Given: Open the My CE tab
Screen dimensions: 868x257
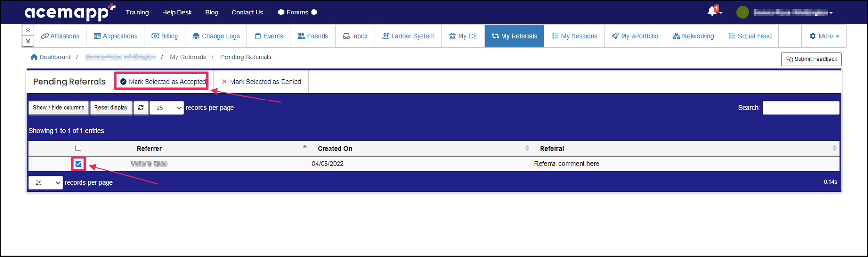Looking at the screenshot, I should coord(463,36).
